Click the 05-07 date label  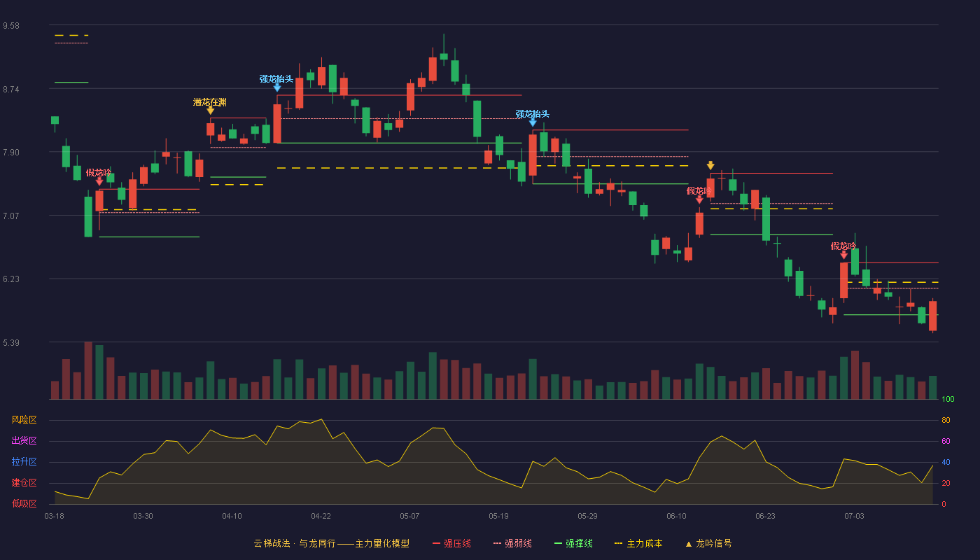tap(409, 516)
